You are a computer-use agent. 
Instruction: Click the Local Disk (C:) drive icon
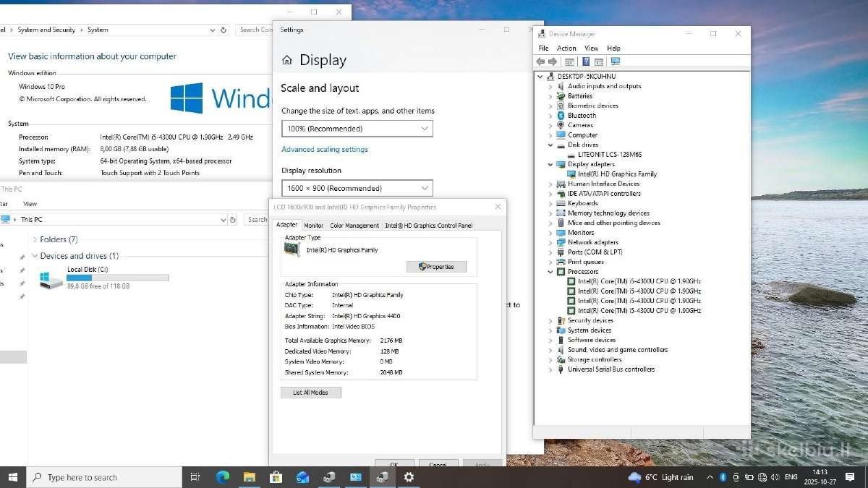click(51, 280)
